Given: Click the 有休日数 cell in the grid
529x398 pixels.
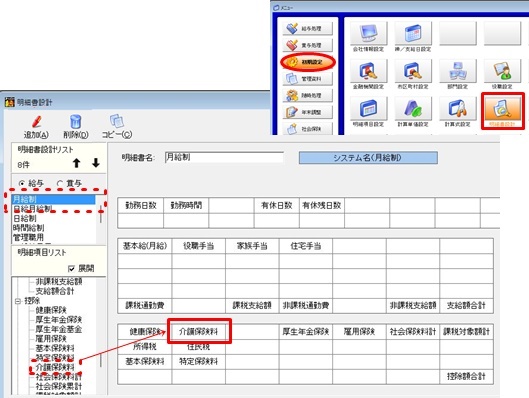Looking at the screenshot, I should click(x=277, y=205).
